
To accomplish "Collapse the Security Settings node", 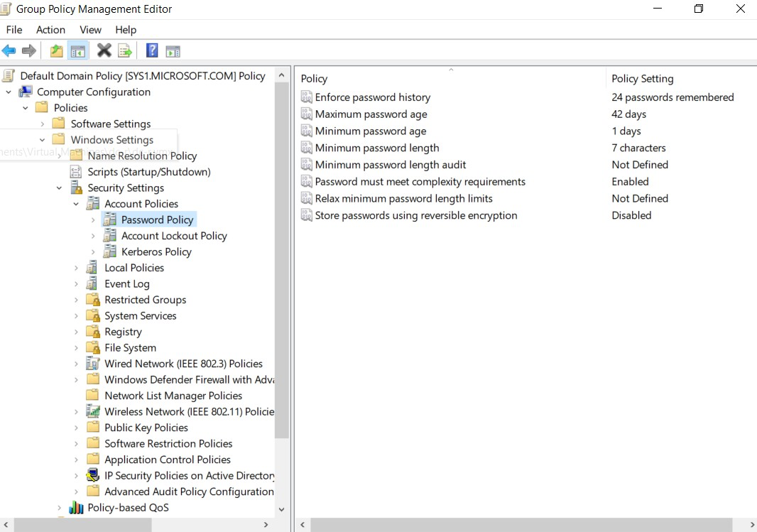I will tap(59, 188).
